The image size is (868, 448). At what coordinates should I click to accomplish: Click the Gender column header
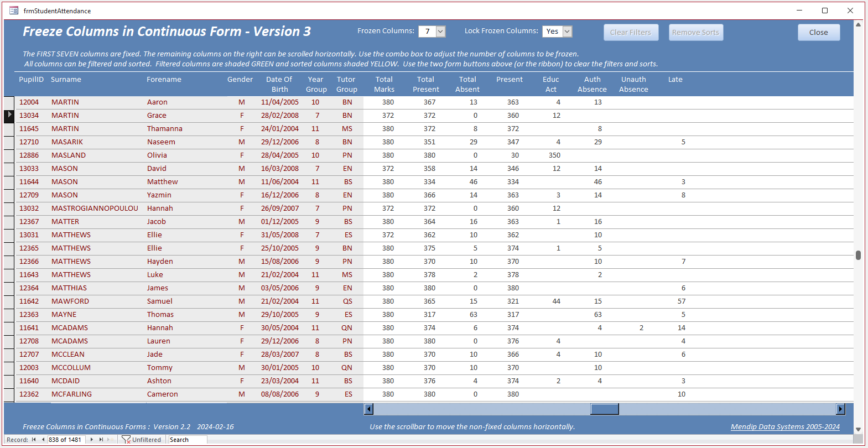pos(240,80)
